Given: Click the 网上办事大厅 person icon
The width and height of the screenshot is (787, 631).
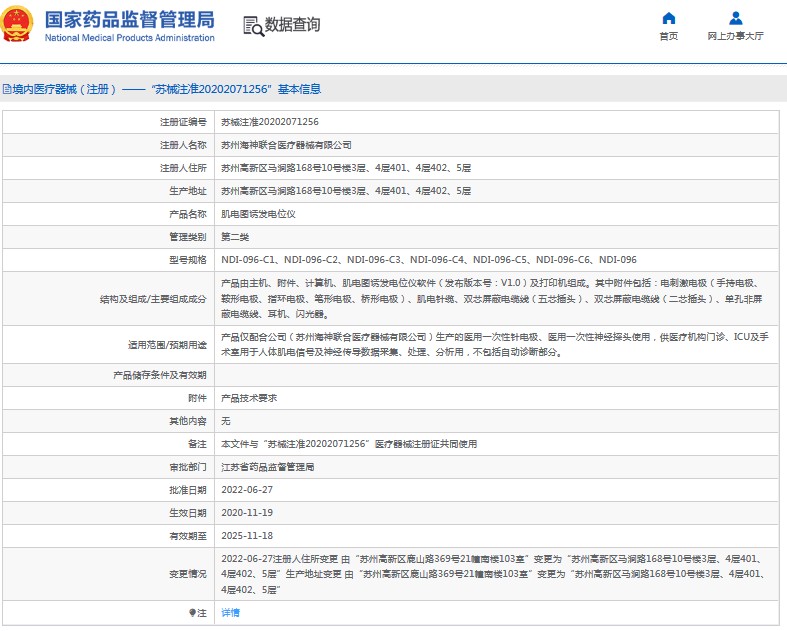Looking at the screenshot, I should (x=735, y=18).
